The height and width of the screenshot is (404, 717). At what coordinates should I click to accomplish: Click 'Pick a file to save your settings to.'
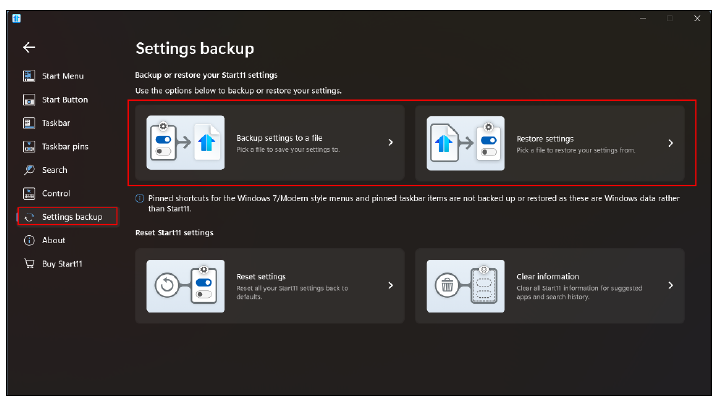tap(288, 150)
